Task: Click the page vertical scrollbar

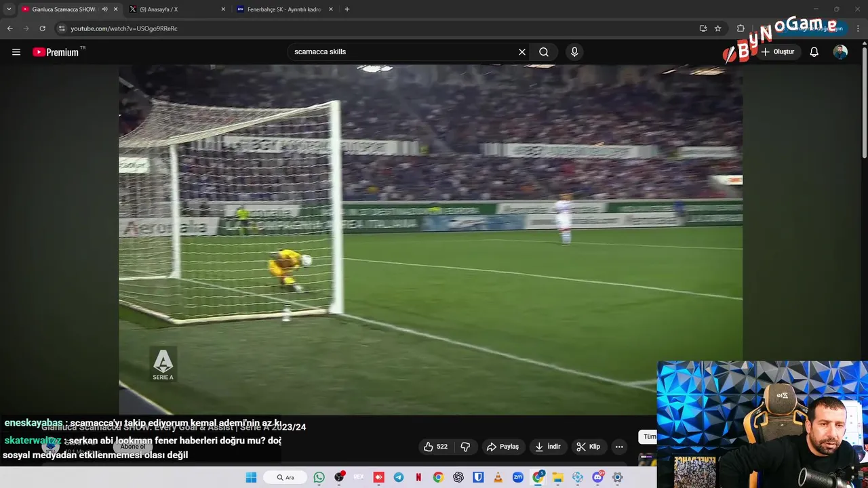Action: [x=864, y=102]
